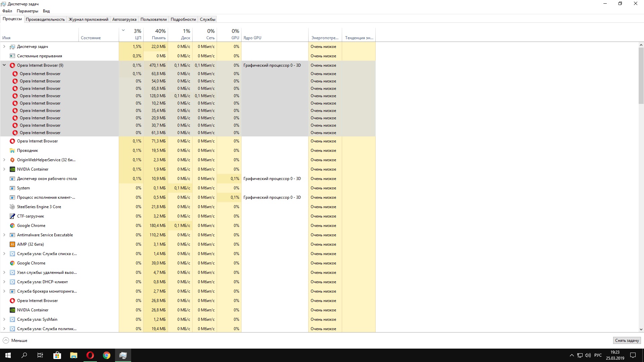Sort by the ЦП column header

click(x=131, y=35)
